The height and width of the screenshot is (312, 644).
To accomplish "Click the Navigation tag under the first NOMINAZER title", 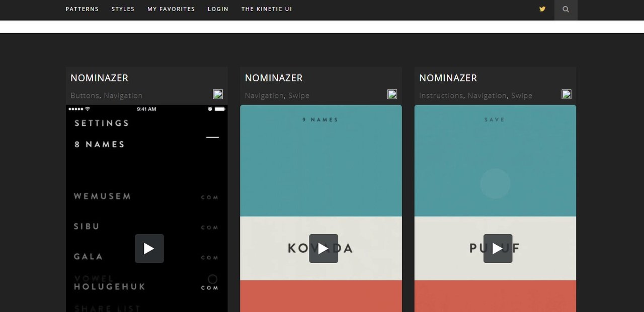I will click(123, 95).
